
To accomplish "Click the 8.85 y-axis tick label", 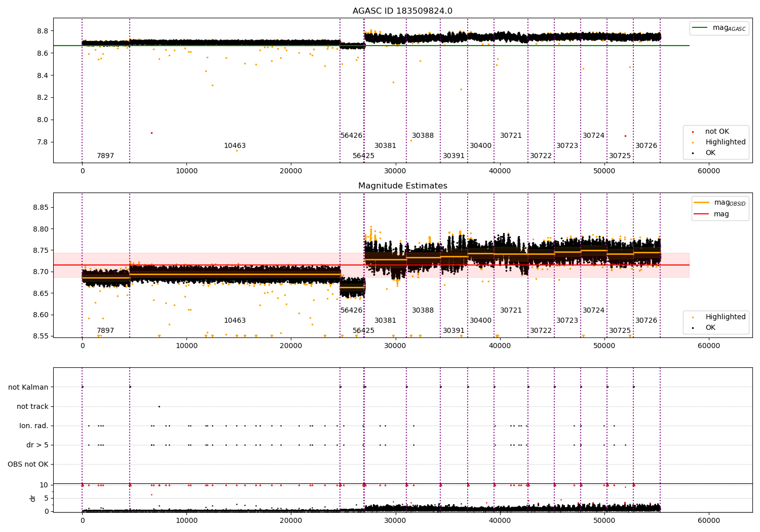I will (x=41, y=208).
